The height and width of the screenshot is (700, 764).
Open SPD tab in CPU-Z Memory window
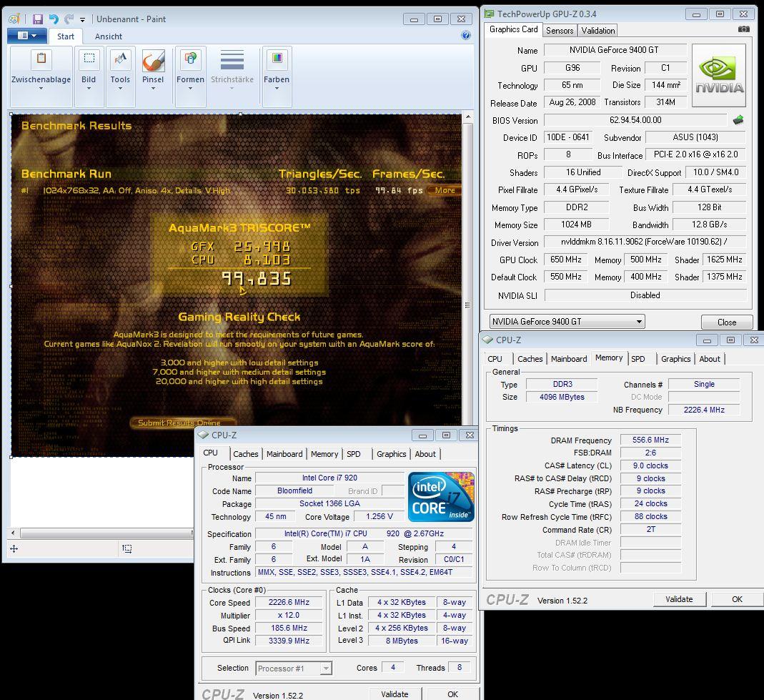pos(638,359)
